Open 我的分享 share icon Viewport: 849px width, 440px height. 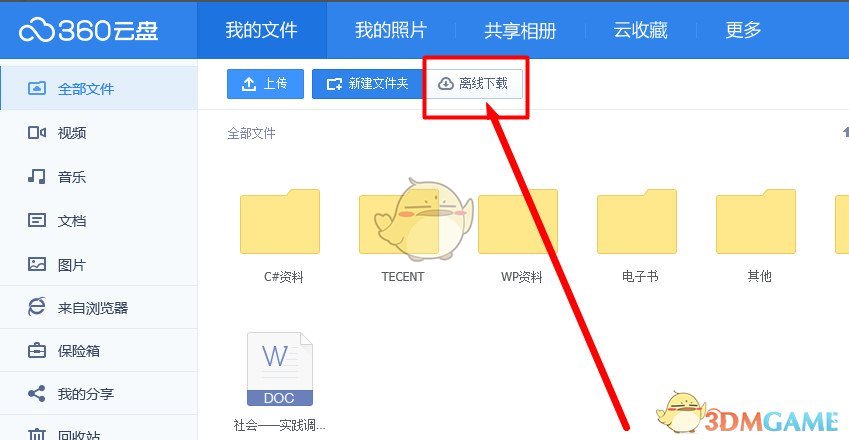pos(37,393)
